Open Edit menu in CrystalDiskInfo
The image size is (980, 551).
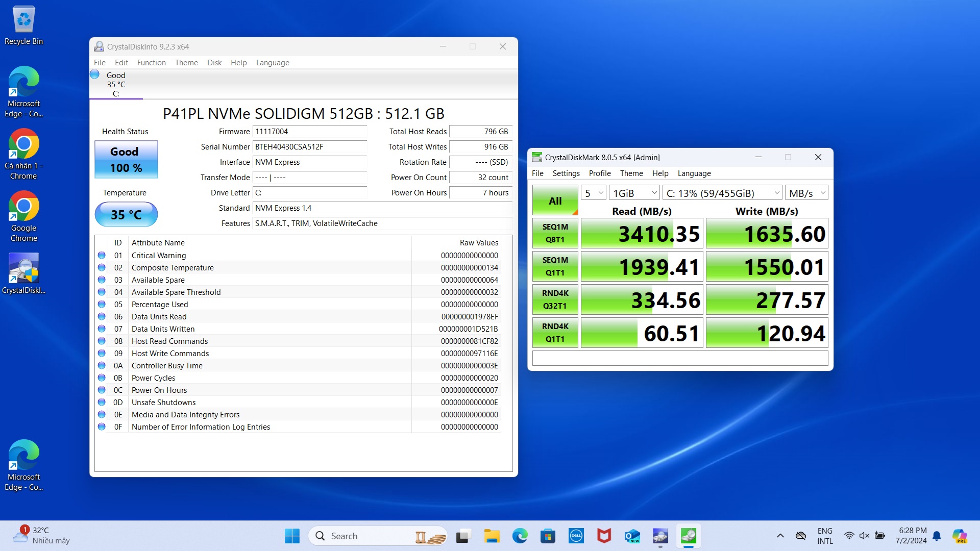pos(121,62)
